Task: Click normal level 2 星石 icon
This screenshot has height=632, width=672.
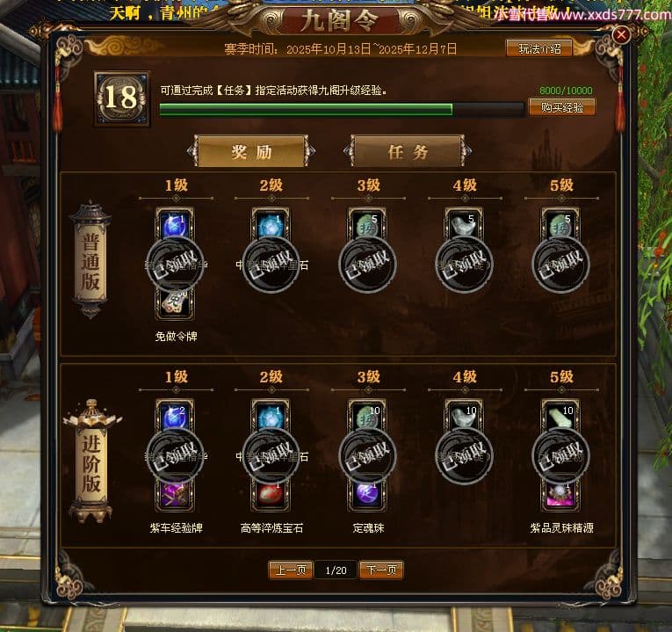Action: click(x=271, y=226)
